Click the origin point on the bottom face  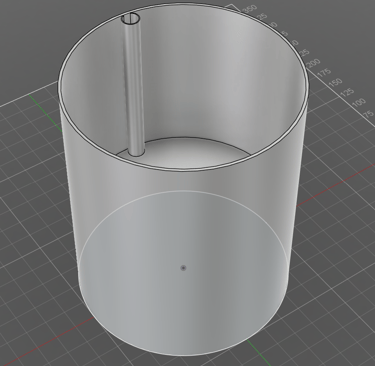[183, 268]
